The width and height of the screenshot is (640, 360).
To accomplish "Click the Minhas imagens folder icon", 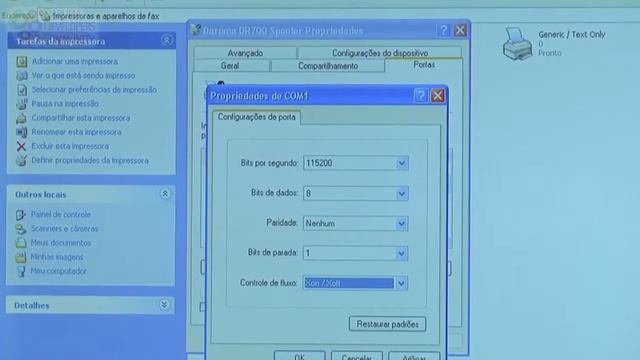I will click(x=21, y=257).
